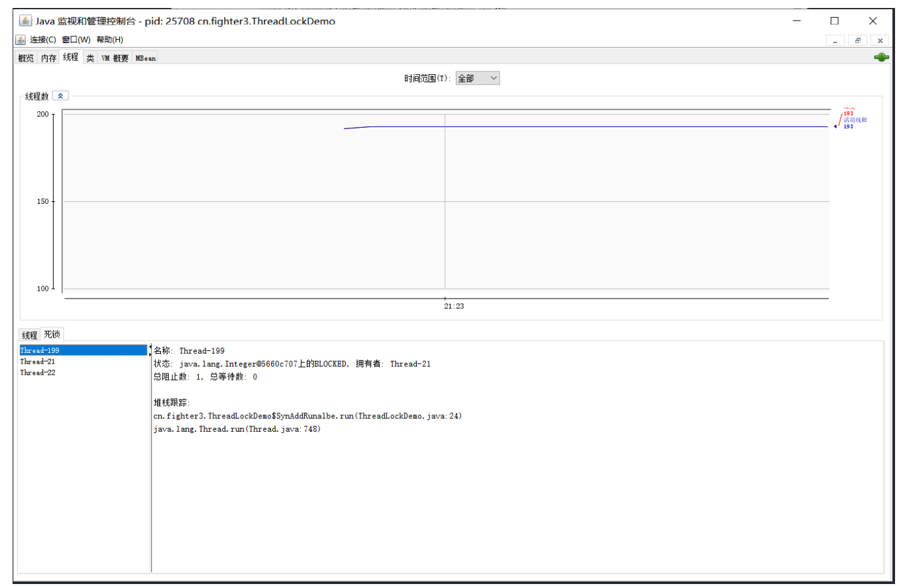
Task: Collapse the 线程数 chart panel
Action: (60, 95)
